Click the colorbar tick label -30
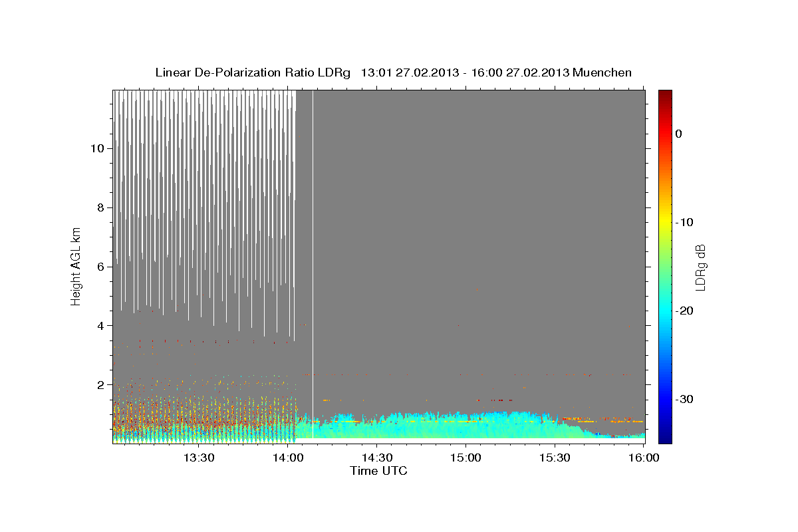Screen dimensions: 798x532 coord(685,399)
